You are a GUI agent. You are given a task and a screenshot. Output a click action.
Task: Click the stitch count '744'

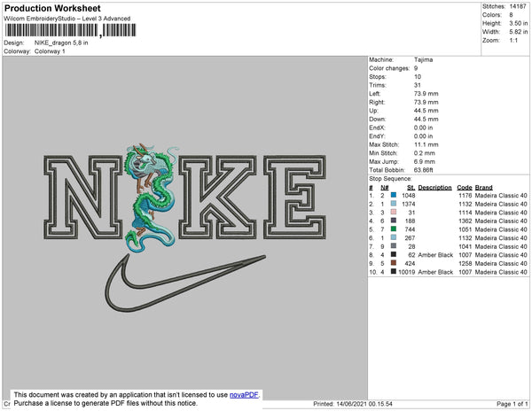pyautogui.click(x=410, y=229)
